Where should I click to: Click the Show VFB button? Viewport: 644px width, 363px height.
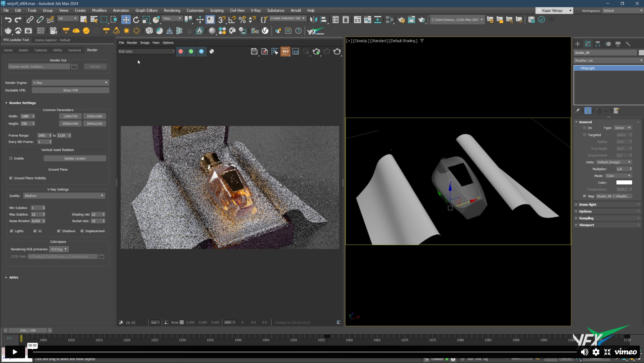(x=70, y=90)
